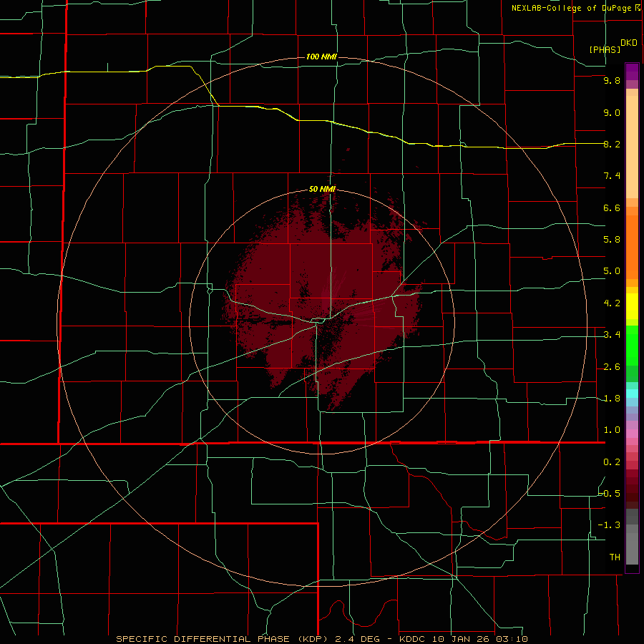This screenshot has width=644, height=644.
Task: Click the TH threshold label
Action: click(615, 557)
